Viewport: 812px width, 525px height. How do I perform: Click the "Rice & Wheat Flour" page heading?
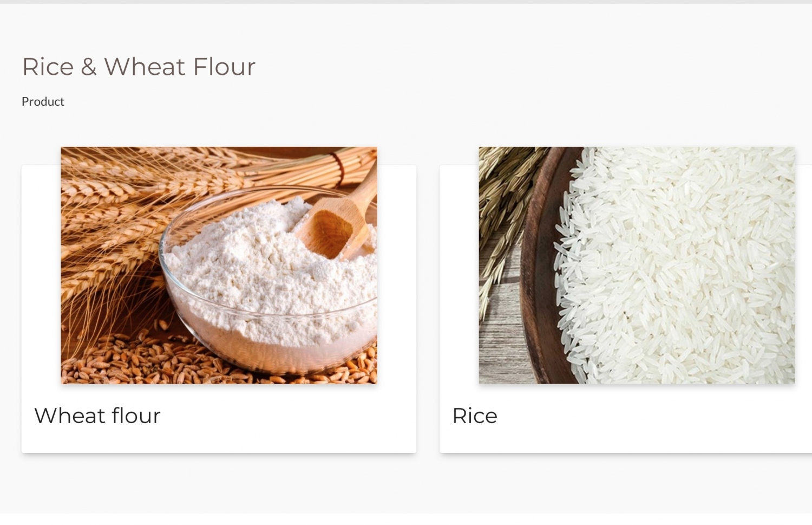click(x=138, y=67)
